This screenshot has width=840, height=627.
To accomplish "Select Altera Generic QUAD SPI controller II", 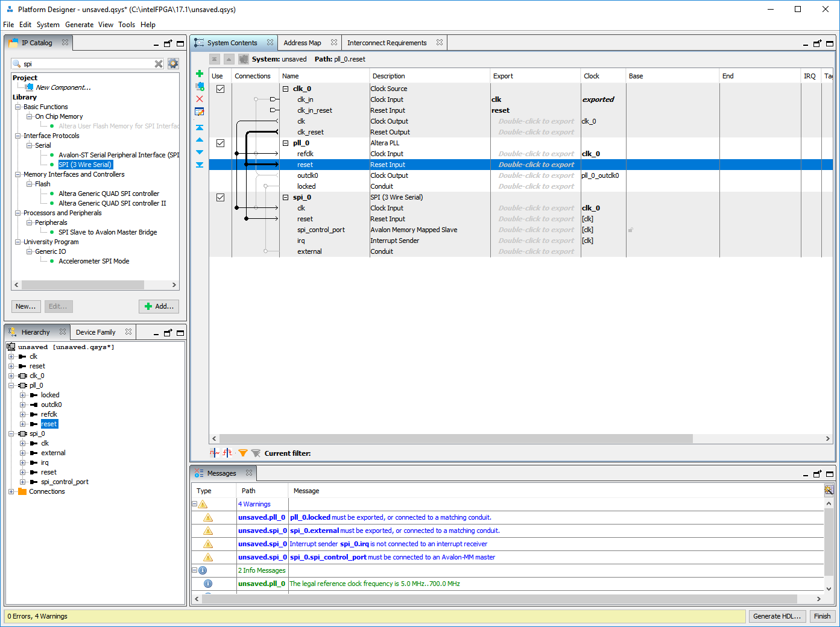I will tap(112, 203).
